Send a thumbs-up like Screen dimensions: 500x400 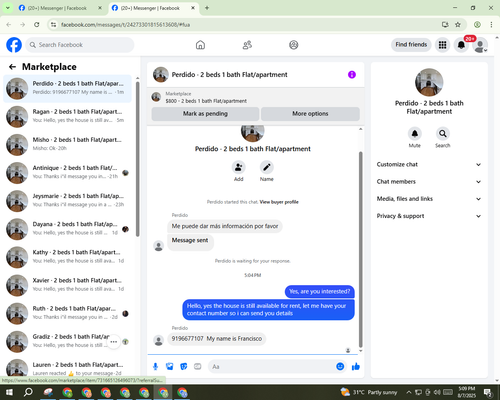pos(356,367)
